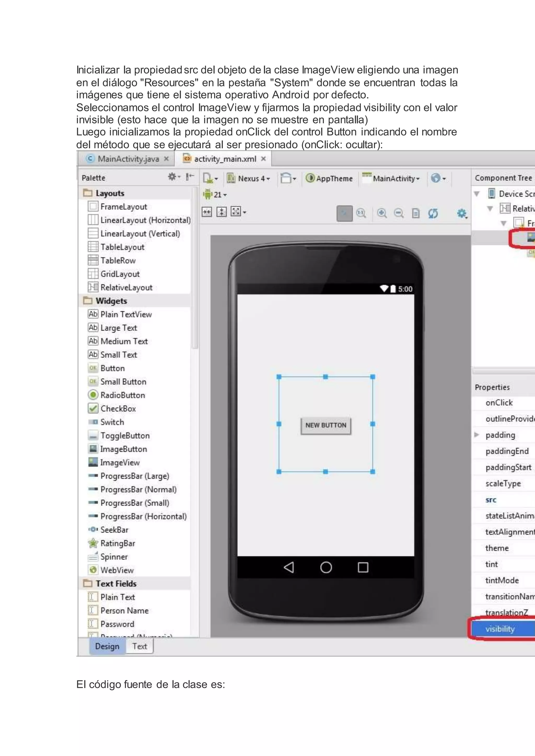Open the screen orientation dropdown
The height and width of the screenshot is (756, 535).
point(288,179)
